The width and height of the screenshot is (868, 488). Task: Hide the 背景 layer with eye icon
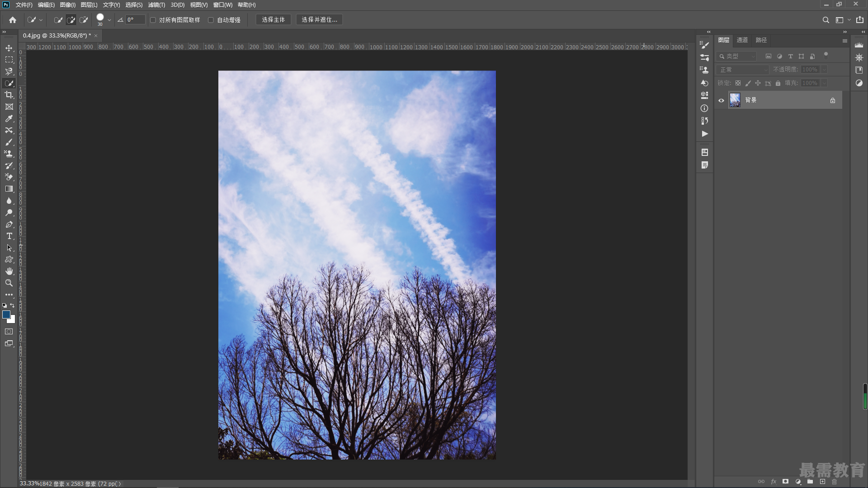point(722,100)
